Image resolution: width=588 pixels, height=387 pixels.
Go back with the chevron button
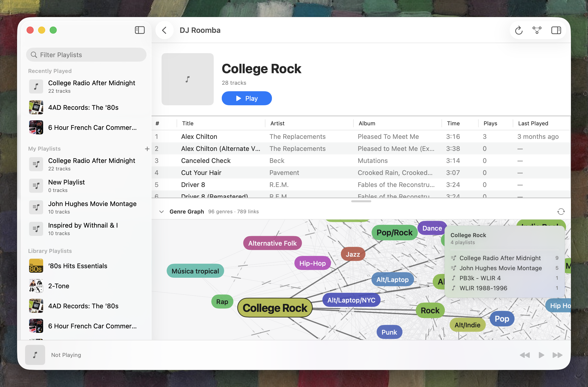tap(164, 30)
